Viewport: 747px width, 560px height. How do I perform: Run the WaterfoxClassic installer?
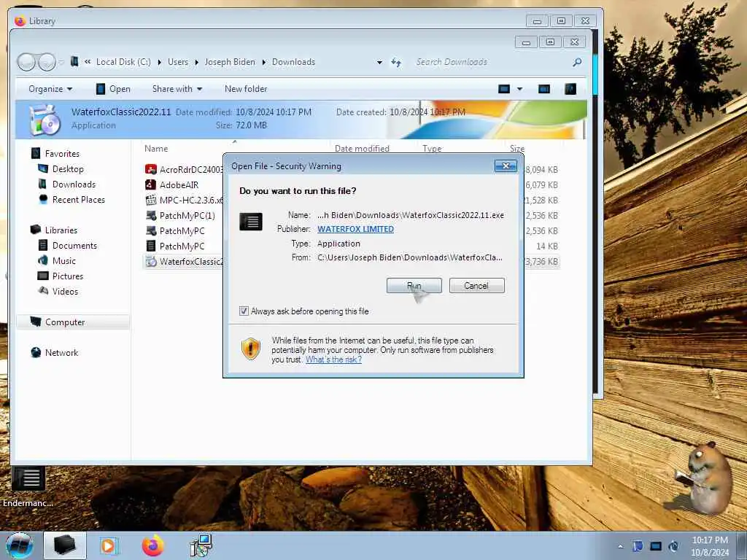(x=414, y=286)
